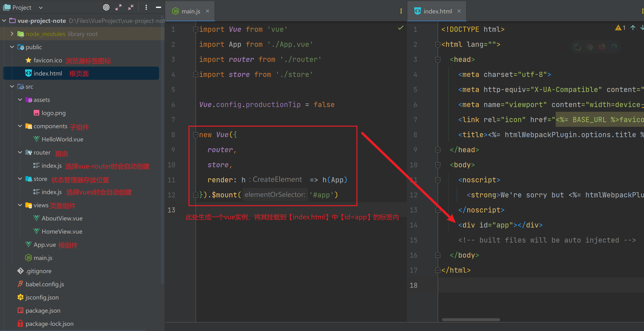644x331 pixels.
Task: Open package.json file
Action: tap(43, 311)
